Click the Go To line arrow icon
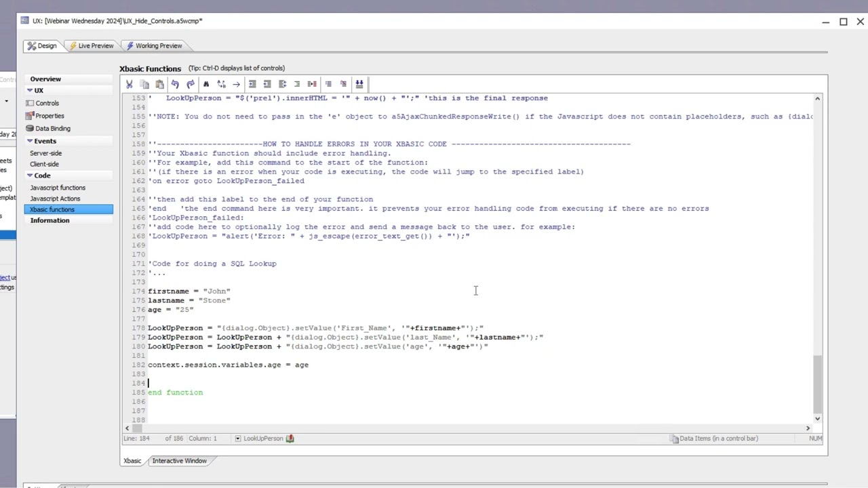This screenshot has width=868, height=488. [x=236, y=84]
